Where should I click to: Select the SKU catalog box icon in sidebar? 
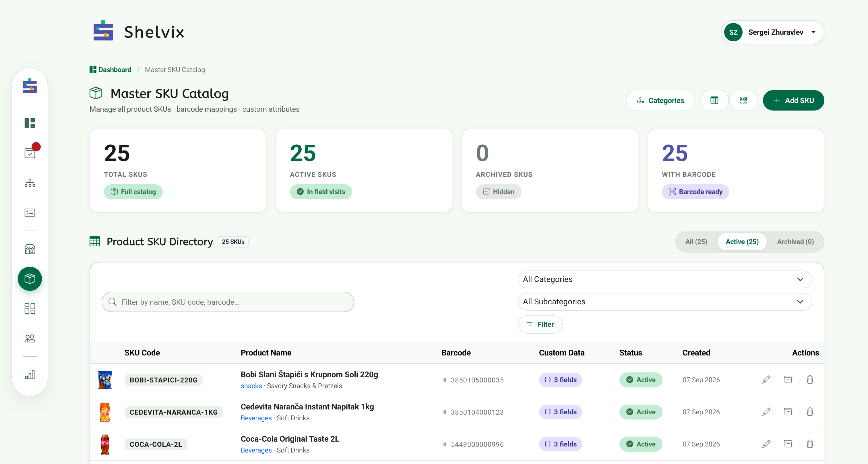tap(30, 279)
